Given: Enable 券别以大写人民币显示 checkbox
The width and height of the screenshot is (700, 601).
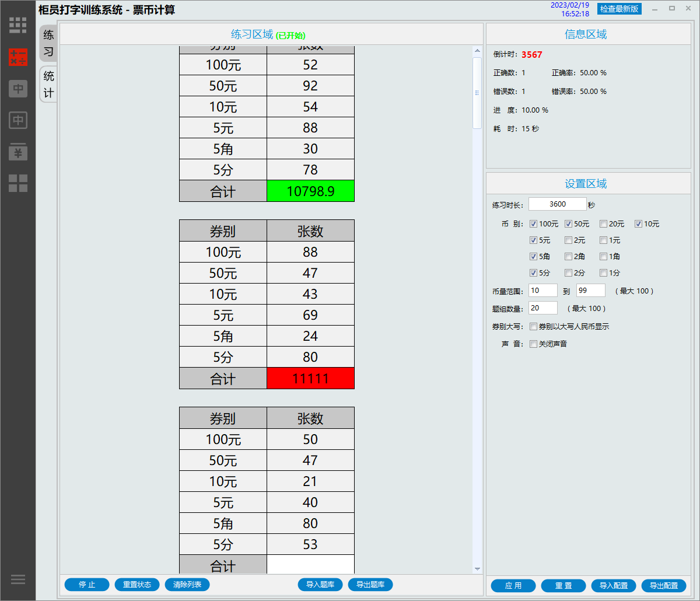Looking at the screenshot, I should click(533, 327).
